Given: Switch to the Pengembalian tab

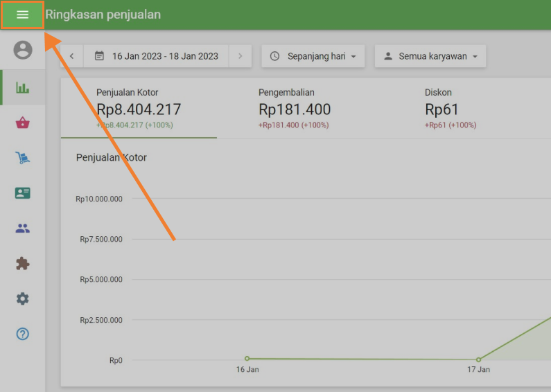Looking at the screenshot, I should [295, 109].
